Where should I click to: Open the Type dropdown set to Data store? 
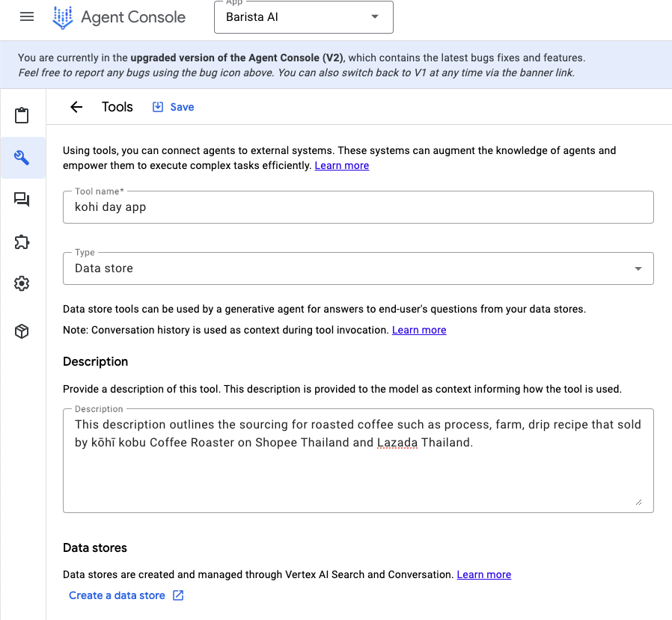[358, 268]
